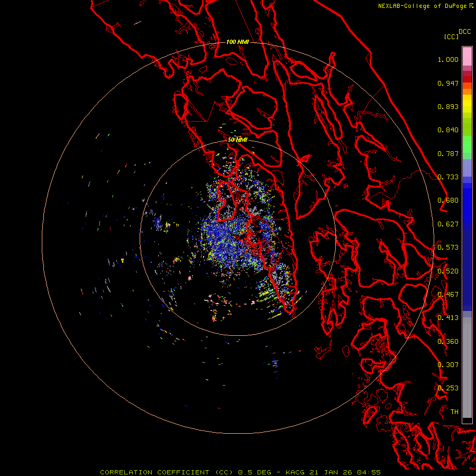The width and height of the screenshot is (476, 476).
Task: Pick the red color band on scale
Action: (x=467, y=79)
